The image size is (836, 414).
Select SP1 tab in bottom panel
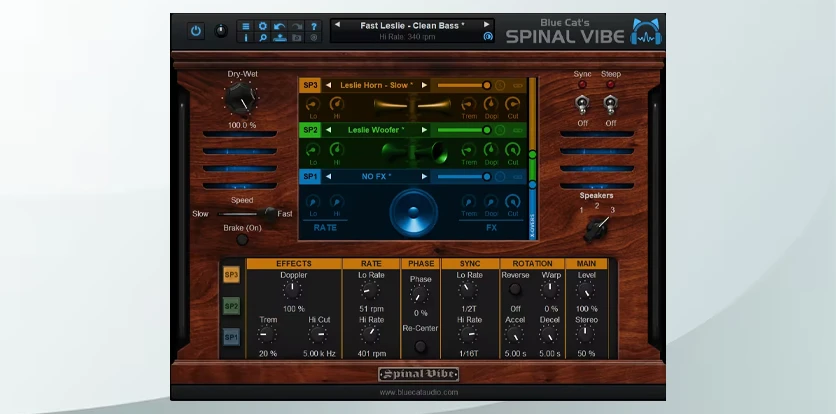coord(231,337)
